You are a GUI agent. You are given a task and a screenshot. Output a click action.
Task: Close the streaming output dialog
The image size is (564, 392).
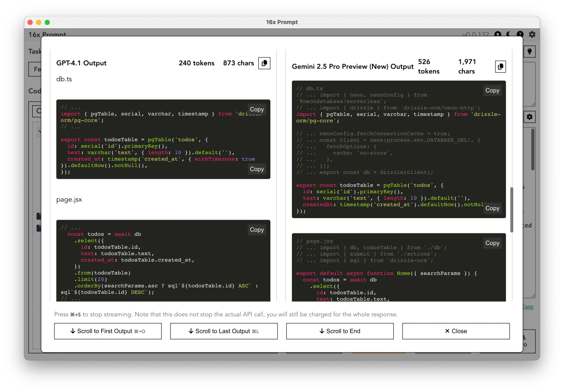[455, 331]
